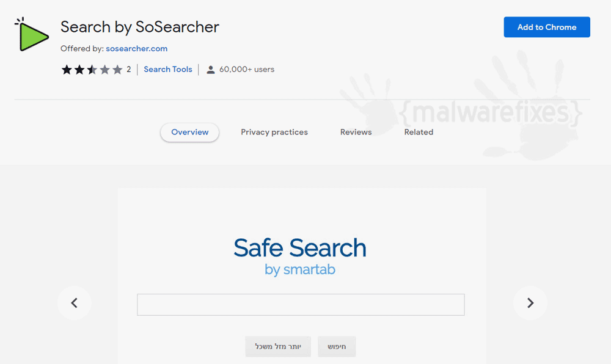Click the fourth rating star
The height and width of the screenshot is (364, 611).
pos(105,70)
